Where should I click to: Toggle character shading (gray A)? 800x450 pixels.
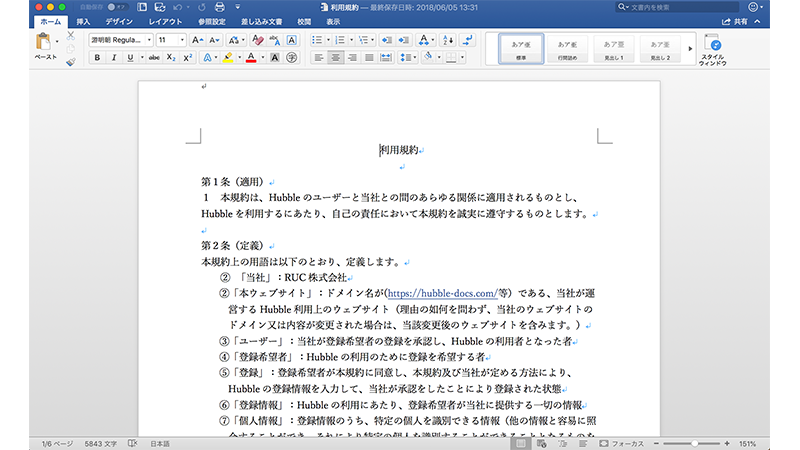click(274, 58)
